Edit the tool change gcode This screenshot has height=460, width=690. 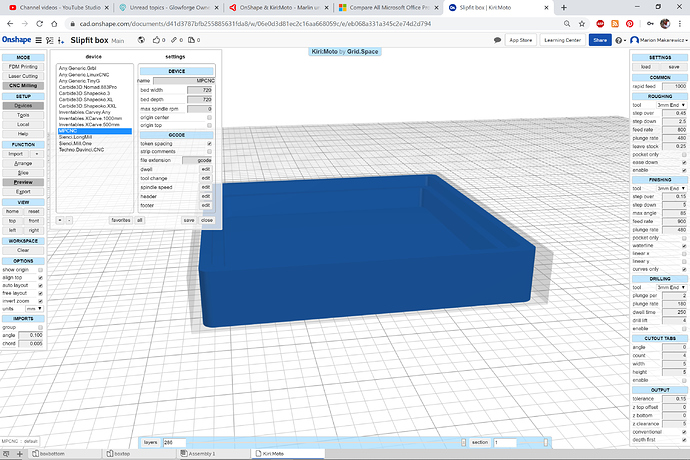tap(206, 179)
